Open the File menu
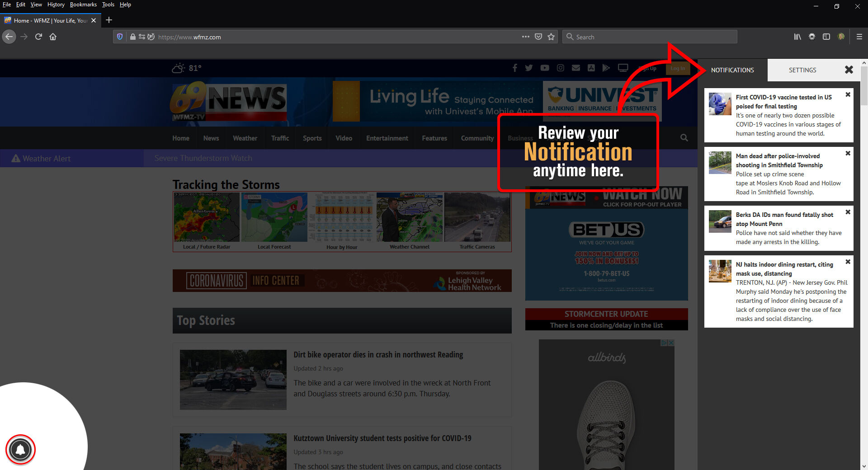Image resolution: width=868 pixels, height=470 pixels. (x=7, y=5)
